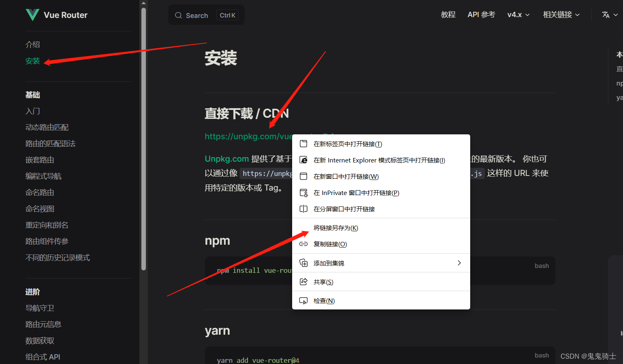Choose 在新 Internet Explorer 模式标签页中打开链接

(381, 160)
